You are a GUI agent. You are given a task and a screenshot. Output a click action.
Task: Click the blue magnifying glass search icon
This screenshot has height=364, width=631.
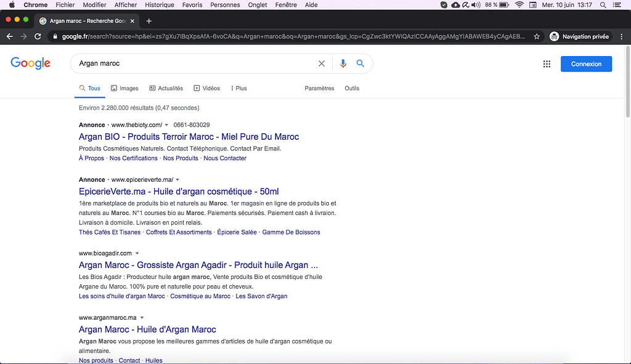point(360,63)
